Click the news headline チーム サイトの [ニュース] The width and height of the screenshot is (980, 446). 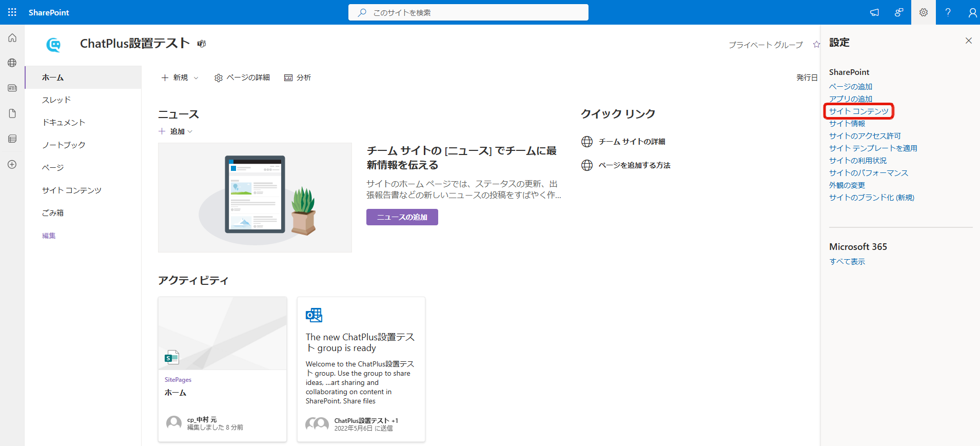[462, 158]
